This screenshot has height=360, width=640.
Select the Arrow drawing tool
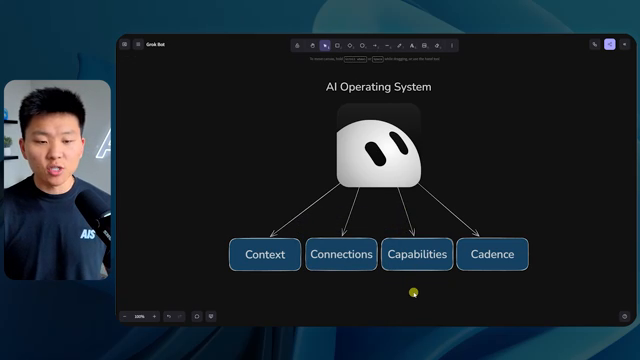coord(375,46)
